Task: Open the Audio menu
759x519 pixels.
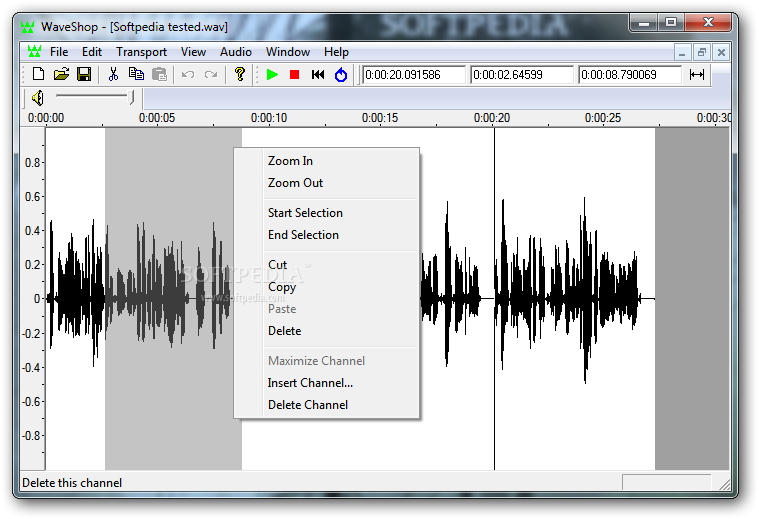Action: [x=236, y=52]
